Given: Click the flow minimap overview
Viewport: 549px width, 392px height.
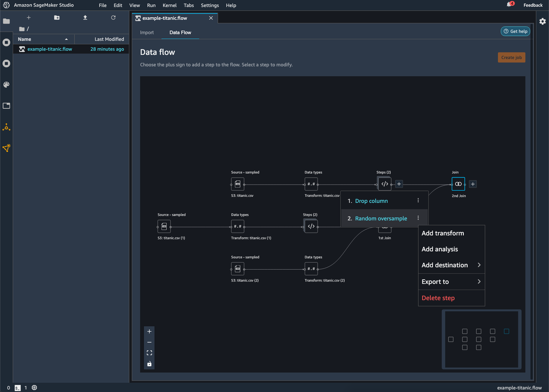Looking at the screenshot, I should click(x=481, y=340).
